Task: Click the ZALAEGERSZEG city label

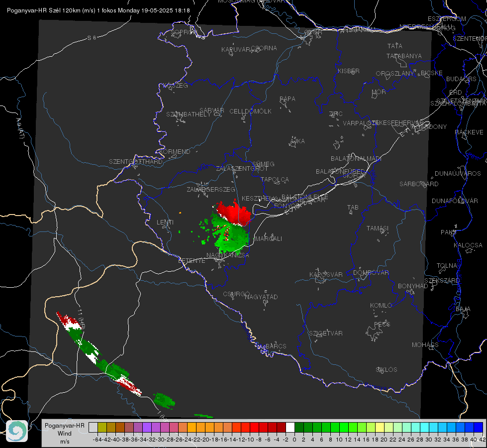Action: (211, 189)
